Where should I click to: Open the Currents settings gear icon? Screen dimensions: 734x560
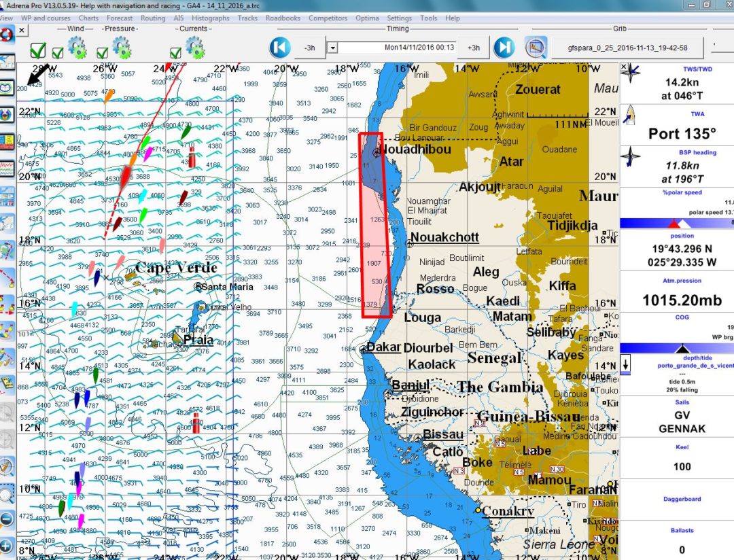(195, 48)
